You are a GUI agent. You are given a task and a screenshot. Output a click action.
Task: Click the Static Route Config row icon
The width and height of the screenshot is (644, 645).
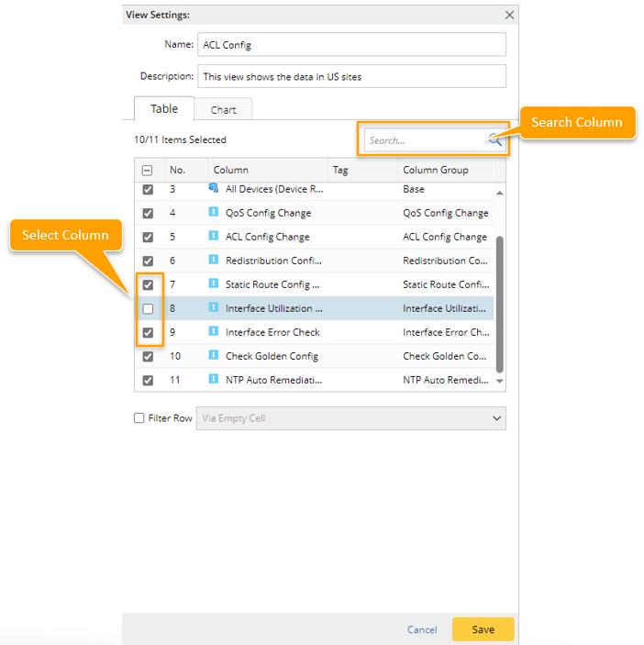[214, 284]
